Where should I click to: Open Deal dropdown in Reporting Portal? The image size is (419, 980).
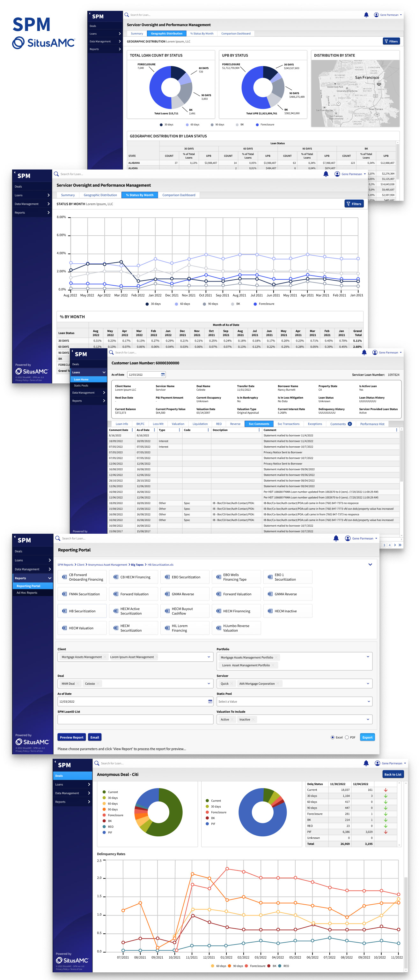pyautogui.click(x=209, y=684)
